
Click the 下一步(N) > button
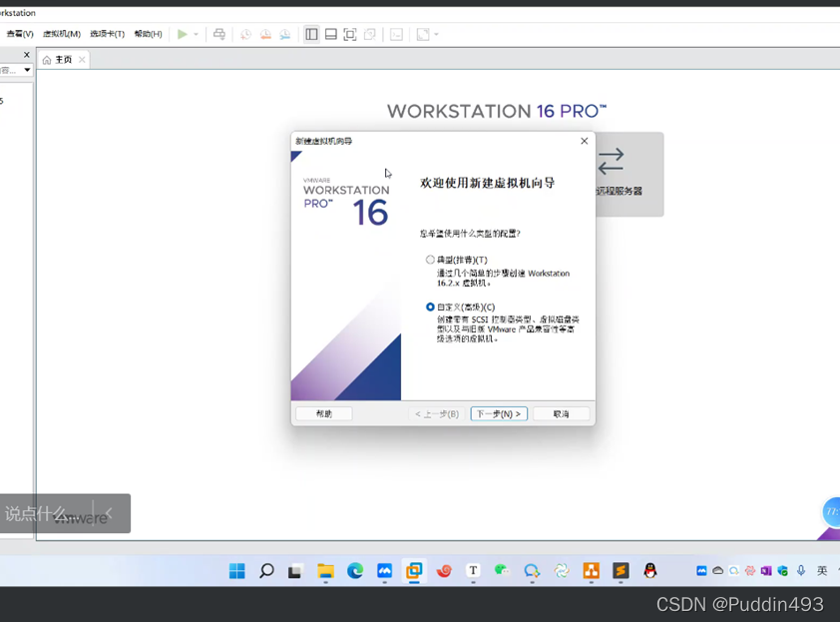[499, 414]
